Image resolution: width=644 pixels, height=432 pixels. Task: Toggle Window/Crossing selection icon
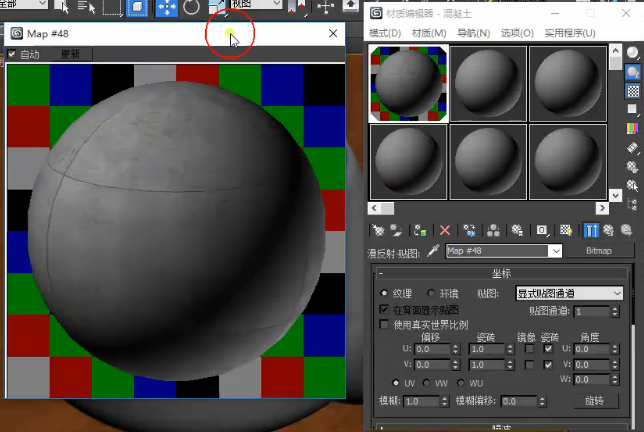pyautogui.click(x=137, y=7)
